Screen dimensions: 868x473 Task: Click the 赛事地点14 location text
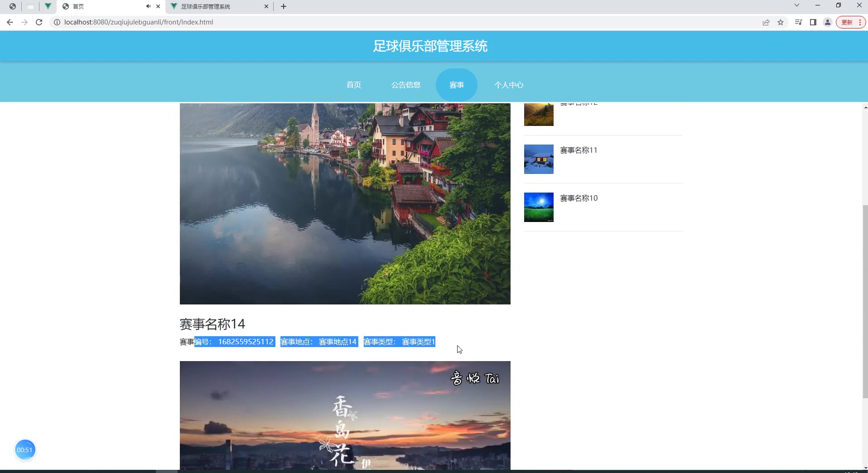[338, 342]
